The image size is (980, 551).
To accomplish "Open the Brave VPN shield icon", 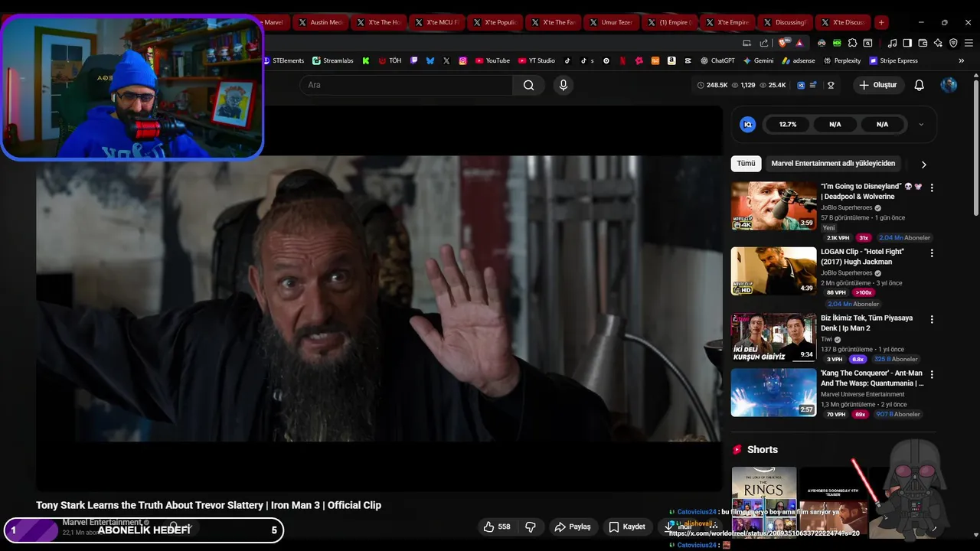I will point(953,43).
